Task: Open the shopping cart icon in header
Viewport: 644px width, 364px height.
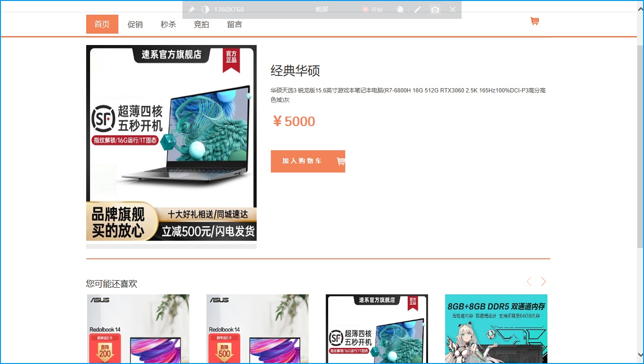Action: pos(535,21)
